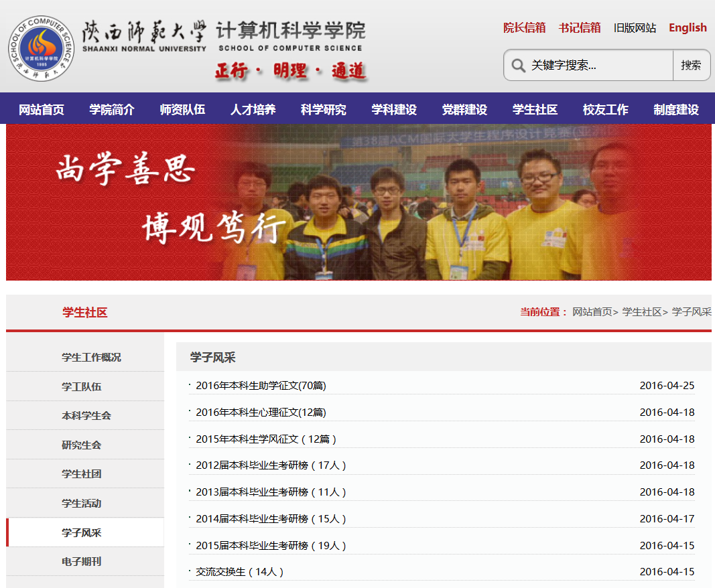Open the 书记信箱 link
Image resolution: width=715 pixels, height=588 pixels.
point(580,27)
